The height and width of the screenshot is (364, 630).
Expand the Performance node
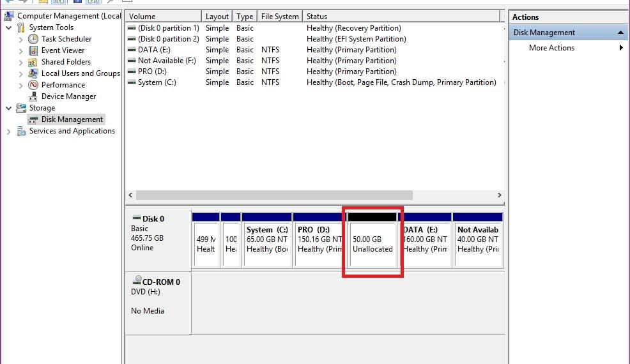click(21, 86)
